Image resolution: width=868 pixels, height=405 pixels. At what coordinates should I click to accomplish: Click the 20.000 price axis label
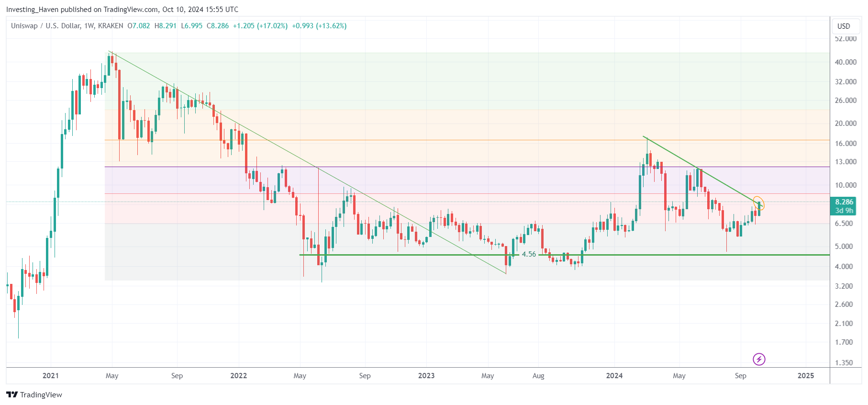[x=846, y=123]
